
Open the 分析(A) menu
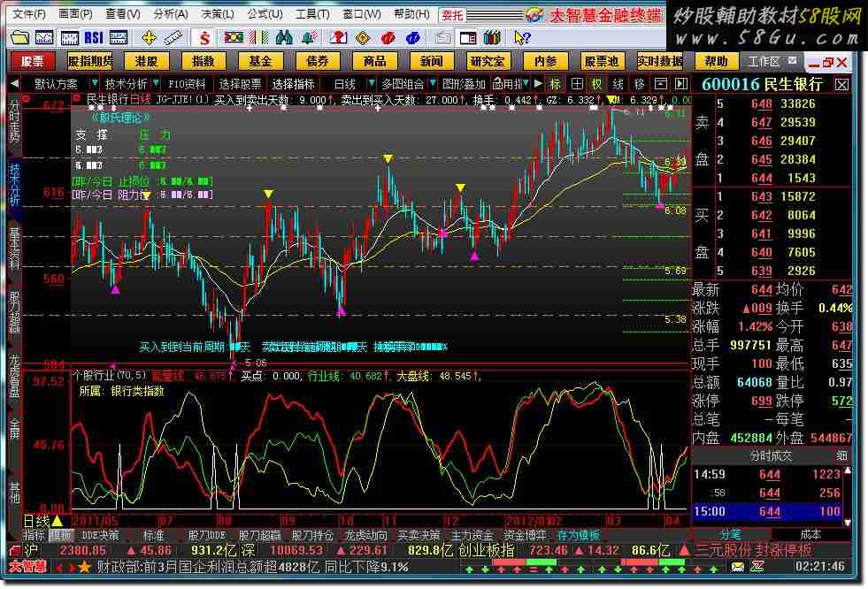[x=170, y=14]
